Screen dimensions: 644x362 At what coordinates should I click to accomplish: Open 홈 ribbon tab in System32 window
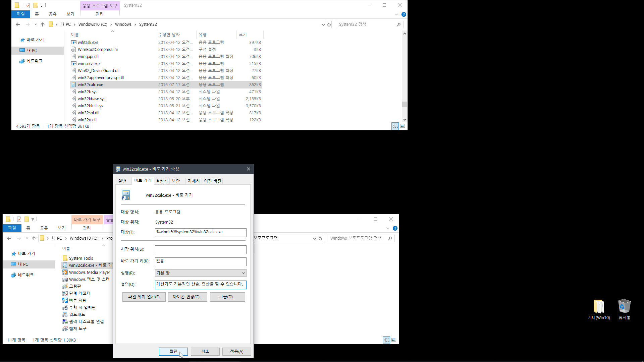tap(37, 14)
